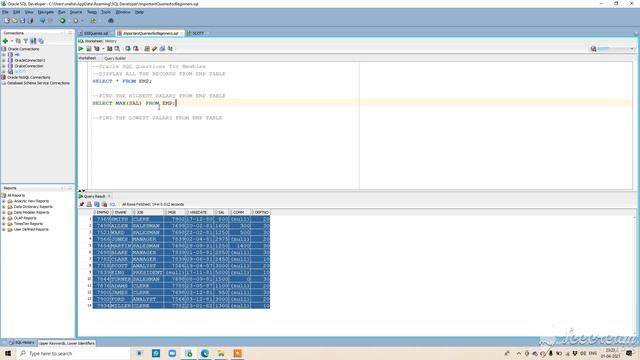This screenshot has width=640, height=360.
Task: Switch to the SQLQueries.sql tab
Action: (96, 33)
